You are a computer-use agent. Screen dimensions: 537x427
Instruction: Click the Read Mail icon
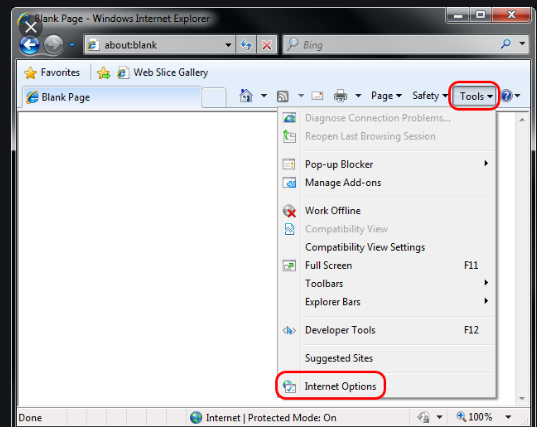[x=317, y=96]
